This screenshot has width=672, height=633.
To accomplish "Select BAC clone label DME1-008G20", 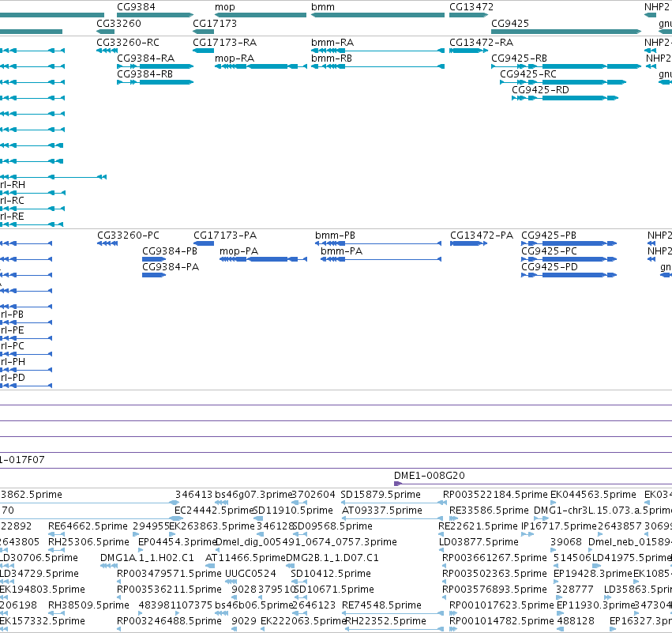I will (429, 475).
